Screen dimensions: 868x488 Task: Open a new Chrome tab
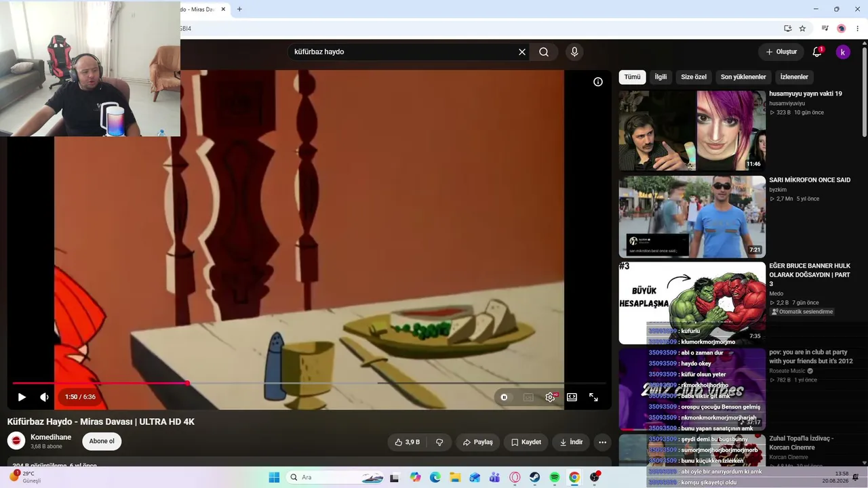click(239, 9)
